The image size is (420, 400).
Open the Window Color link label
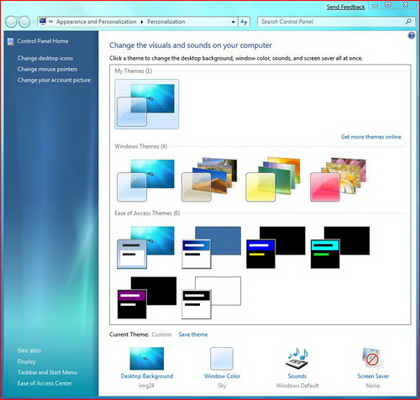[222, 376]
